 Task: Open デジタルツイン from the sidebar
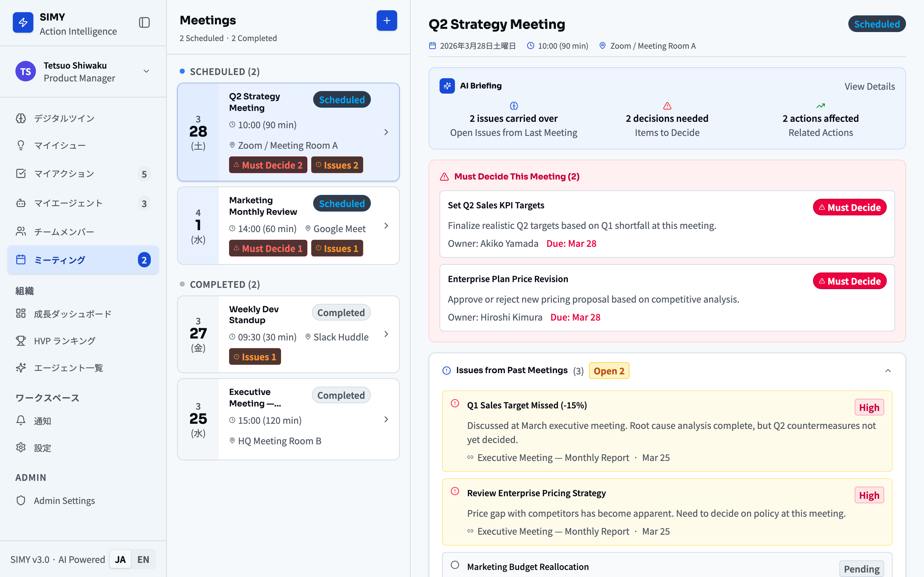pos(64,118)
